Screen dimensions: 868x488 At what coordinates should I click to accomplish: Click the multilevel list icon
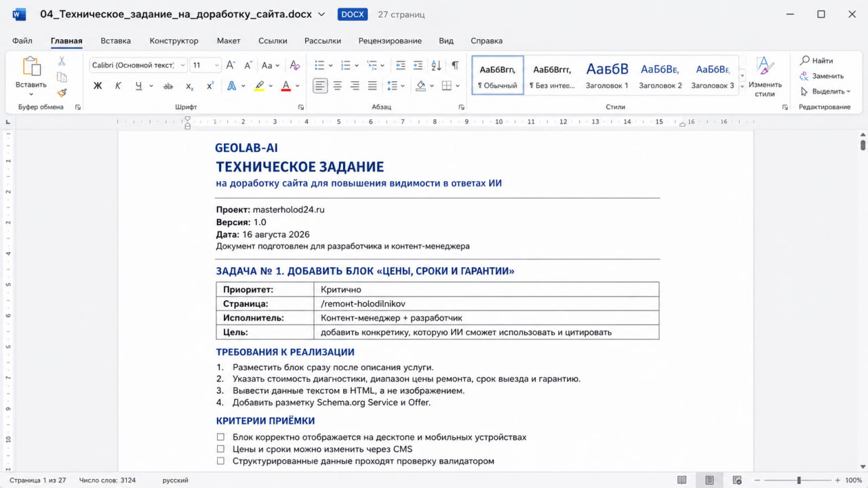click(x=372, y=65)
